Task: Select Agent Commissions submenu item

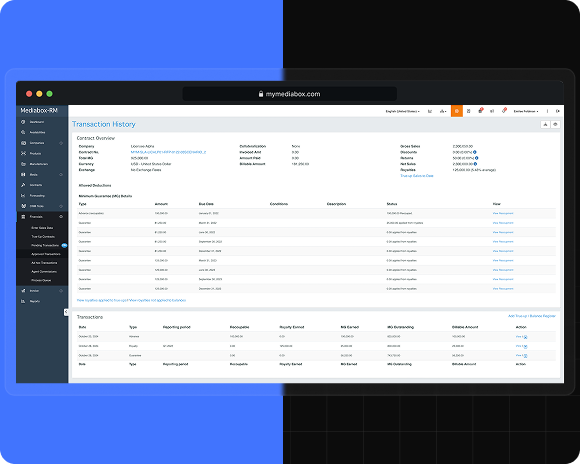Action: click(x=44, y=272)
